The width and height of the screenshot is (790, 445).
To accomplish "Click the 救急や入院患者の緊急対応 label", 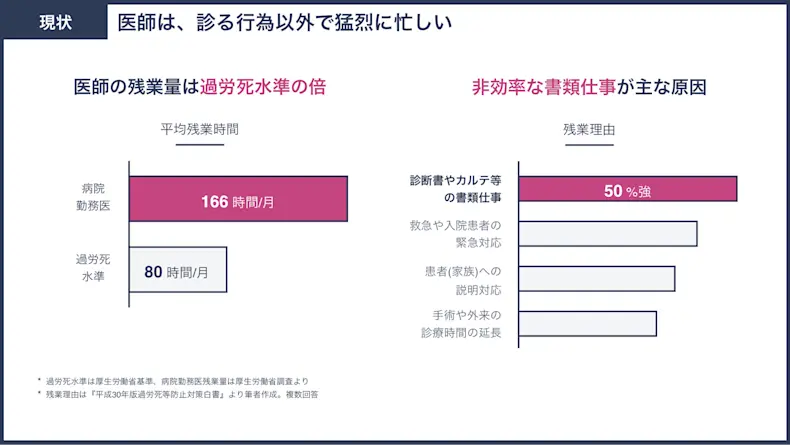I will [455, 234].
